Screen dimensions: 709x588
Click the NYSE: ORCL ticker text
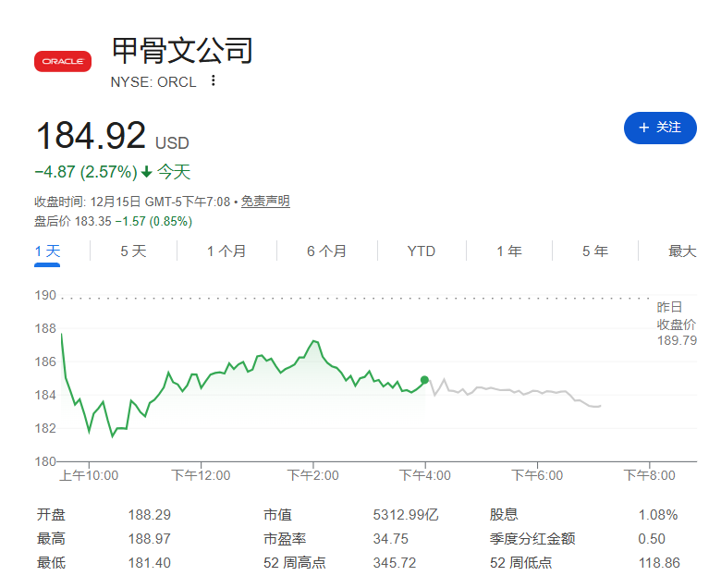click(153, 81)
